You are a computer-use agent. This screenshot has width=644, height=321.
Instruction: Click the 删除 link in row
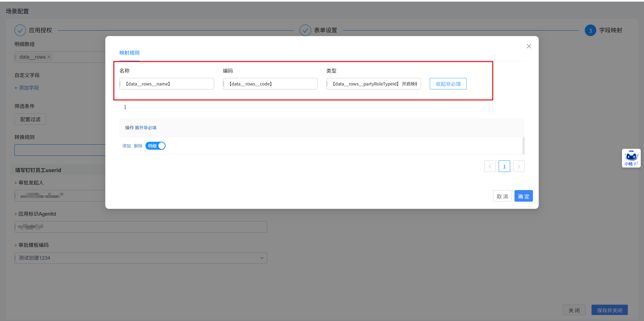138,146
